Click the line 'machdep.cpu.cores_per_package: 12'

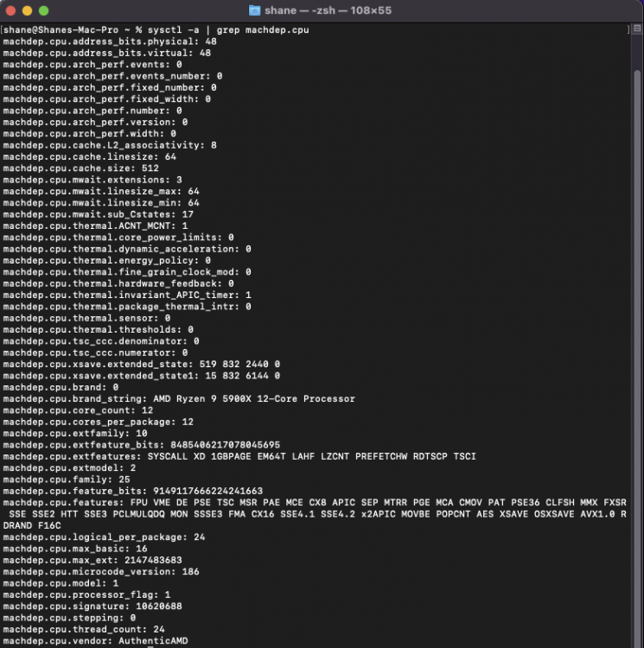tap(98, 422)
